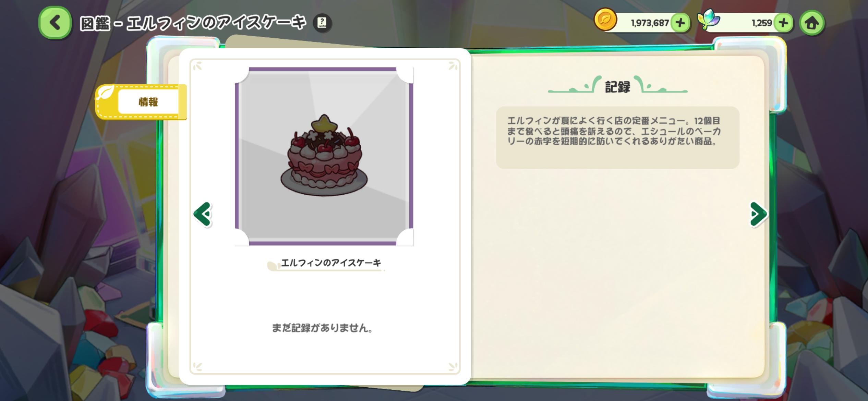Add crystals using the plus button
This screenshot has height=401, width=868.
point(783,23)
